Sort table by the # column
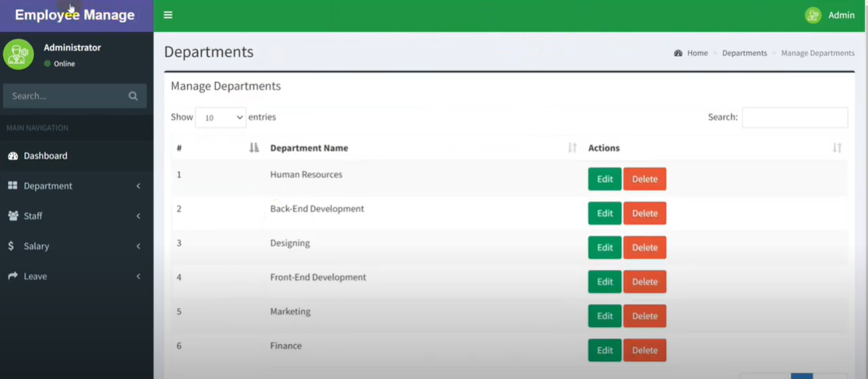Viewport: 868px width, 379px height. click(253, 148)
